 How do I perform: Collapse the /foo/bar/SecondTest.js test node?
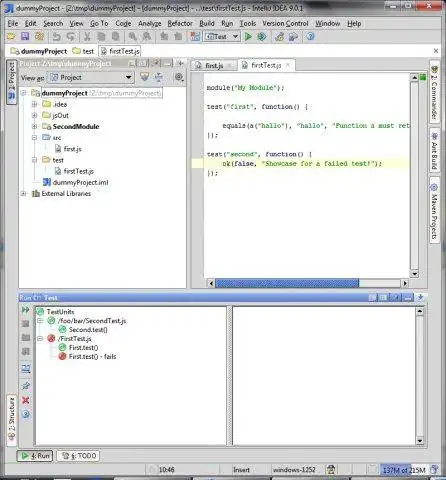click(40, 321)
